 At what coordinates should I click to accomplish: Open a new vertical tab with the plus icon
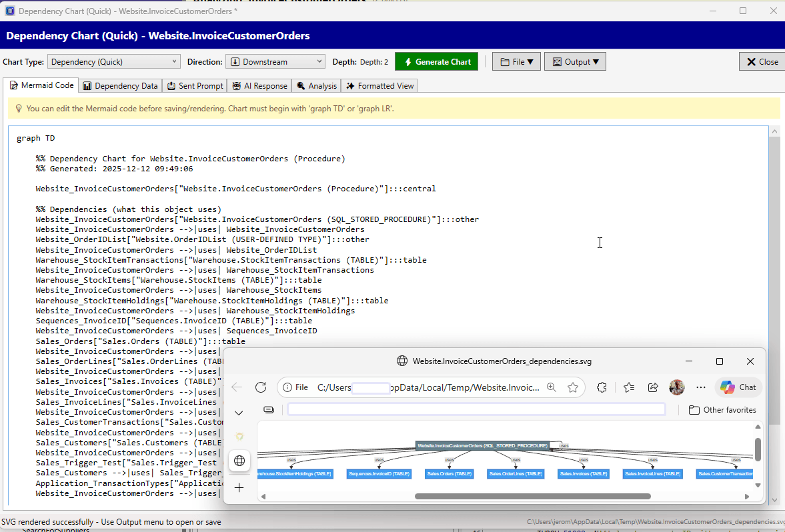pyautogui.click(x=239, y=487)
